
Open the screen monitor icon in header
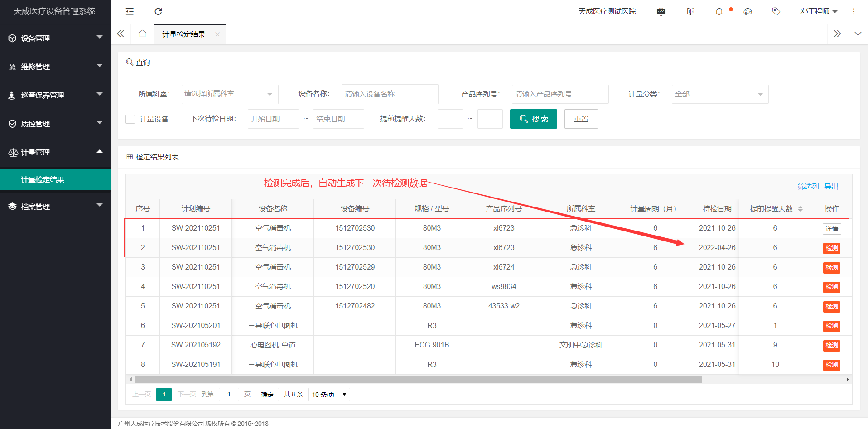tap(661, 11)
